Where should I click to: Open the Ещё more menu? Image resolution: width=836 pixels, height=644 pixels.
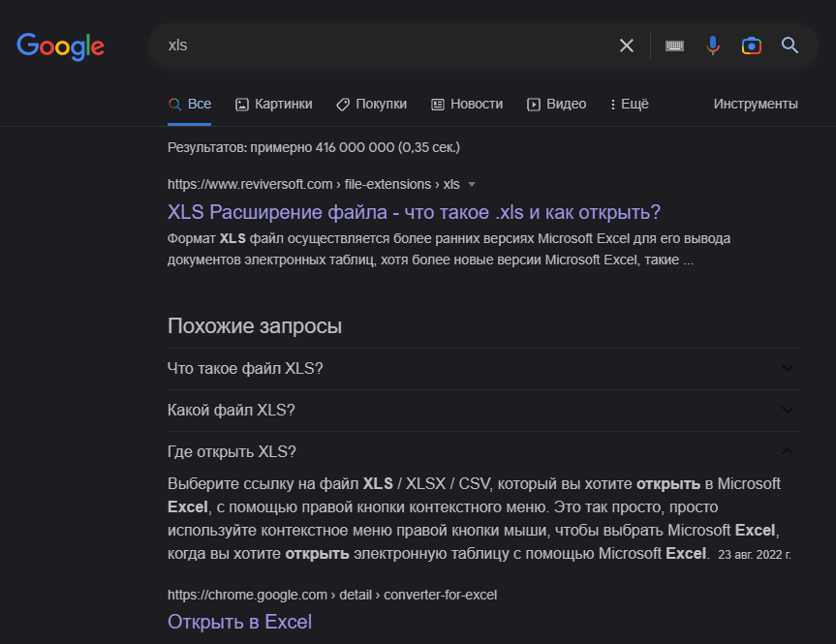pos(630,104)
